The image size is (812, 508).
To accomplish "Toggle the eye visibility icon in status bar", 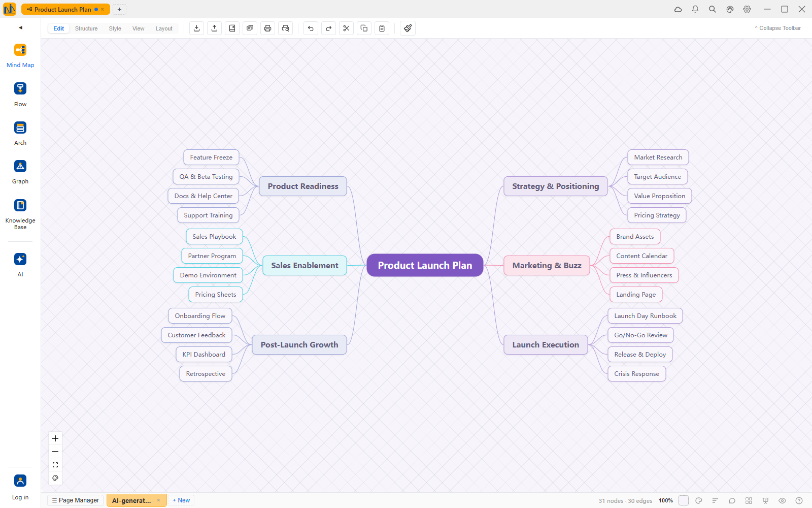I will point(782,500).
